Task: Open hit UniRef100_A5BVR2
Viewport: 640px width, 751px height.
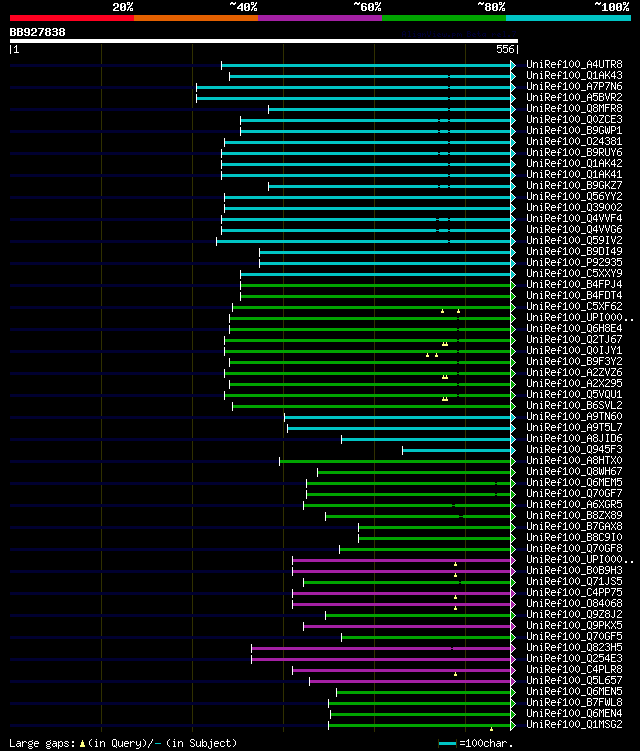Action: tap(574, 97)
